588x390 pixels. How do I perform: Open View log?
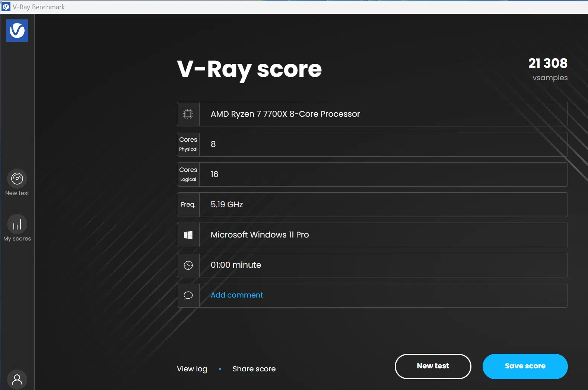[x=192, y=369]
